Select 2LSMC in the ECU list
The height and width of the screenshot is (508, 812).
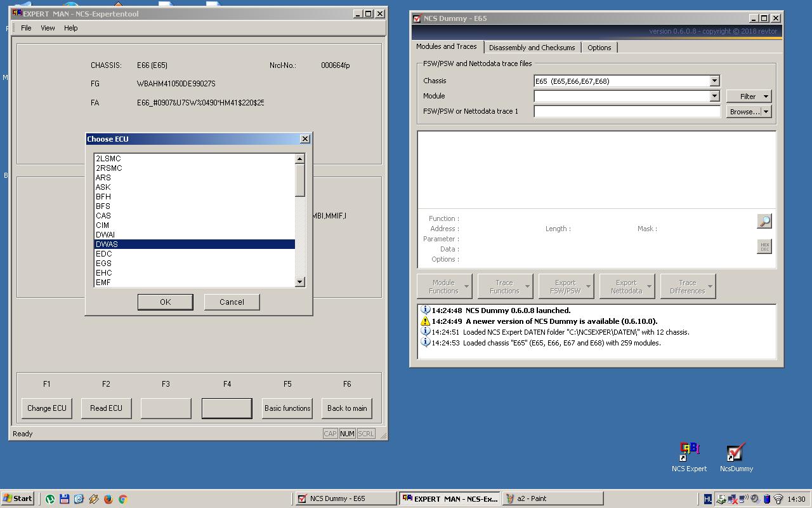(194, 158)
